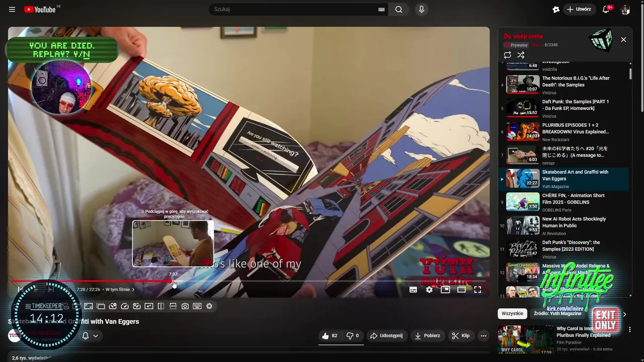Open the account avatar menu
The image size is (644, 362).
625,10
